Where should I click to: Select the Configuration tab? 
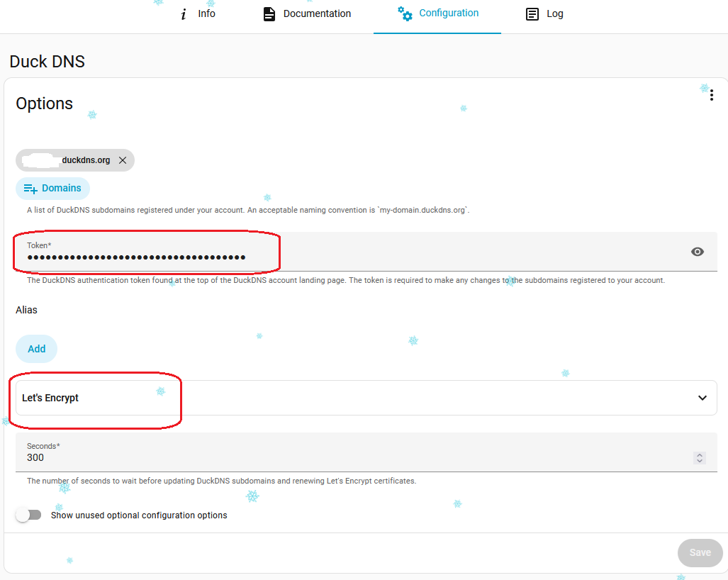click(437, 14)
